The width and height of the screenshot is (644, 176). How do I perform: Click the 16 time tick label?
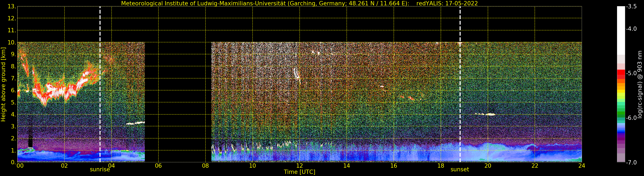tap(394, 166)
